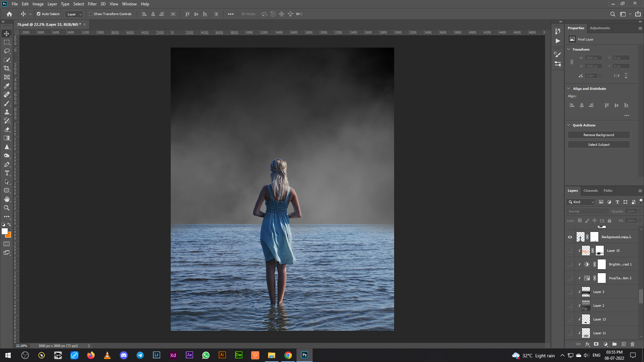Select the Eraser tool

(x=7, y=129)
